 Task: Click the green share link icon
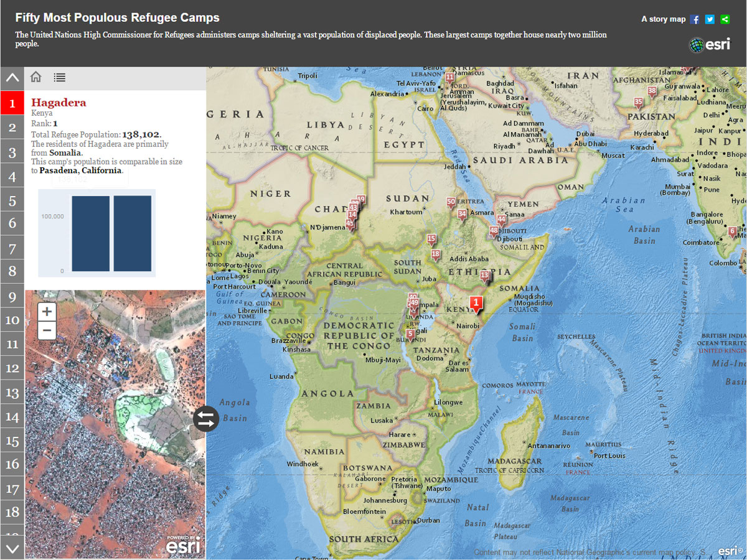coord(725,19)
